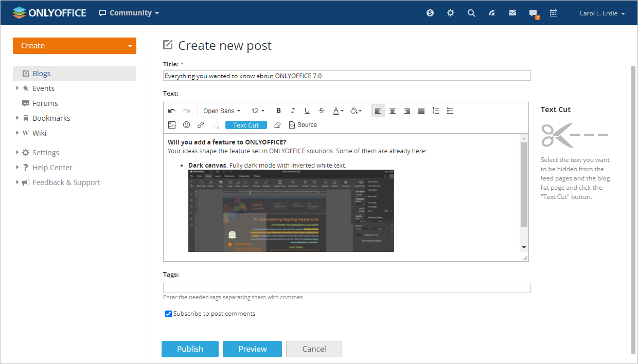Screen dimensions: 638x364
Task: Open the font size dropdown
Action: tap(257, 110)
